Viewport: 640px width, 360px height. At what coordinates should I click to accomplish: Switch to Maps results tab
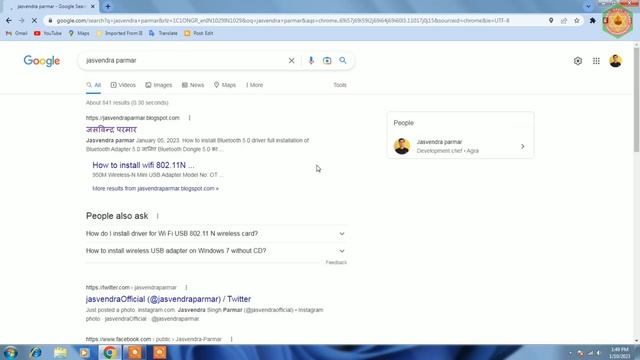[x=224, y=85]
